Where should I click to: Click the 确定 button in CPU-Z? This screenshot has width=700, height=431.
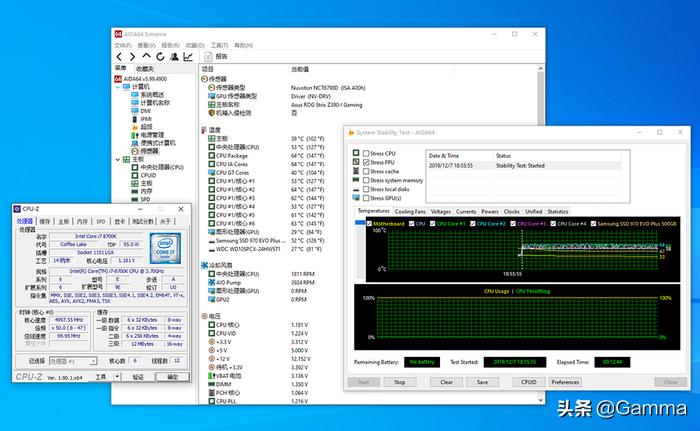pos(172,376)
